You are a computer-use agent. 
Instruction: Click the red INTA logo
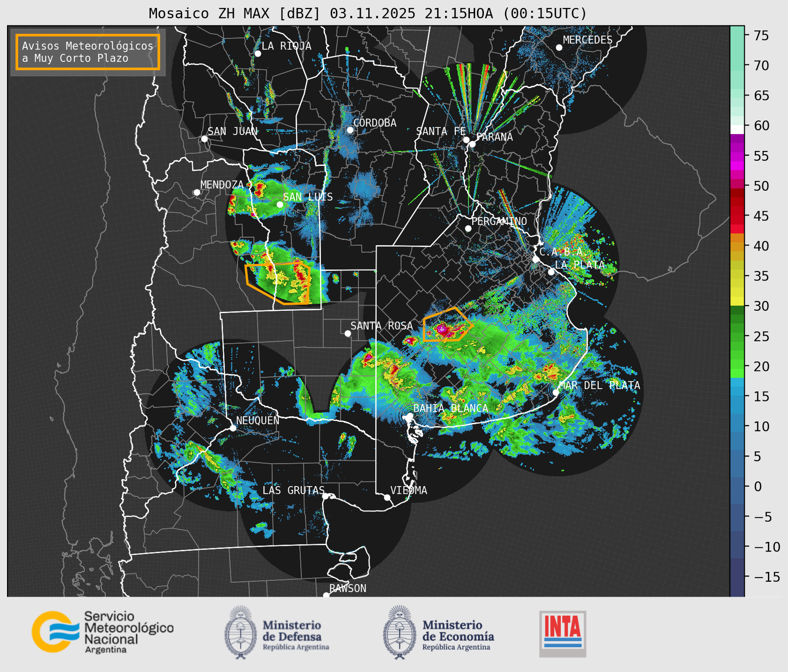(562, 633)
